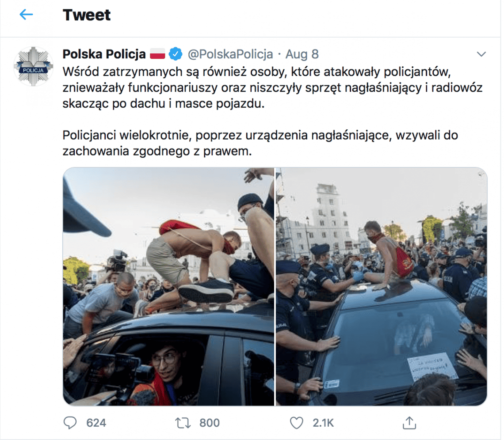Click tweet text starting 'Wśród zatrzymanych'

coord(273,87)
